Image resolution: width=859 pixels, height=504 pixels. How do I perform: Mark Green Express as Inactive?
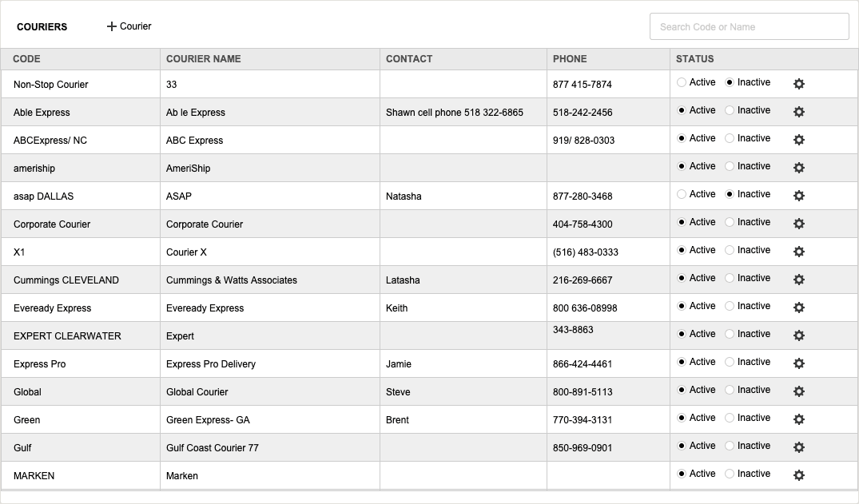coord(730,418)
